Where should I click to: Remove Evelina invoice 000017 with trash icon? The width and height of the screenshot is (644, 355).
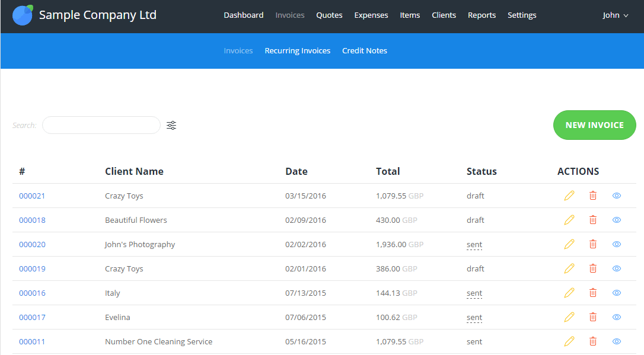point(593,317)
